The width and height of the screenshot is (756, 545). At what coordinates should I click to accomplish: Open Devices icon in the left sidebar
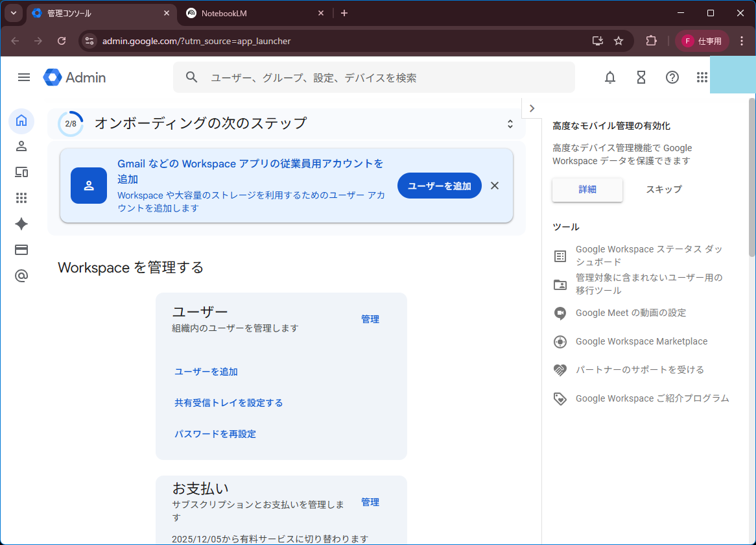click(21, 172)
